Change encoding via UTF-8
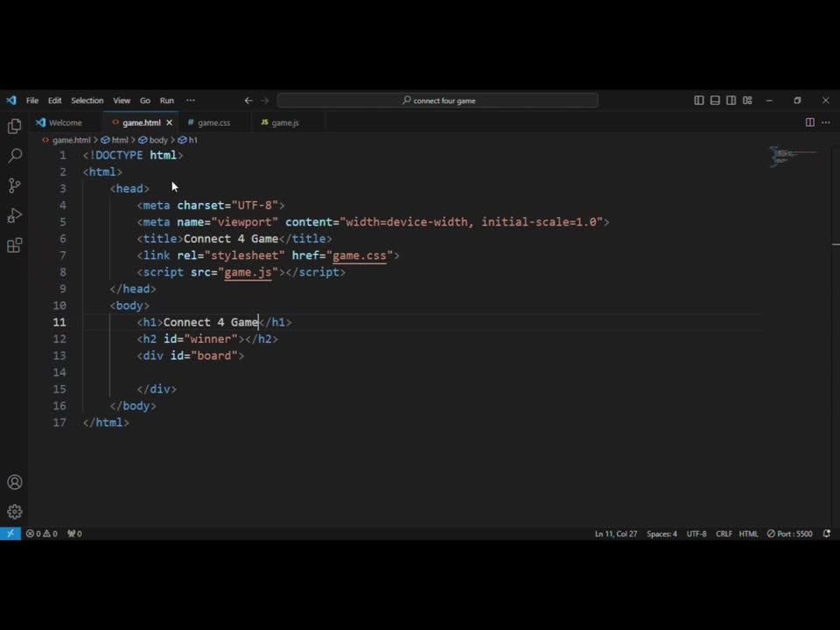This screenshot has width=840, height=630. coord(696,534)
